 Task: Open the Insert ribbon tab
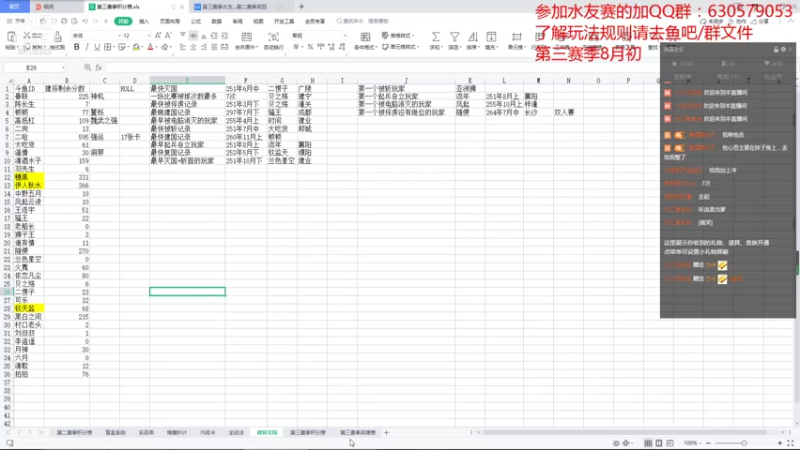coord(144,21)
